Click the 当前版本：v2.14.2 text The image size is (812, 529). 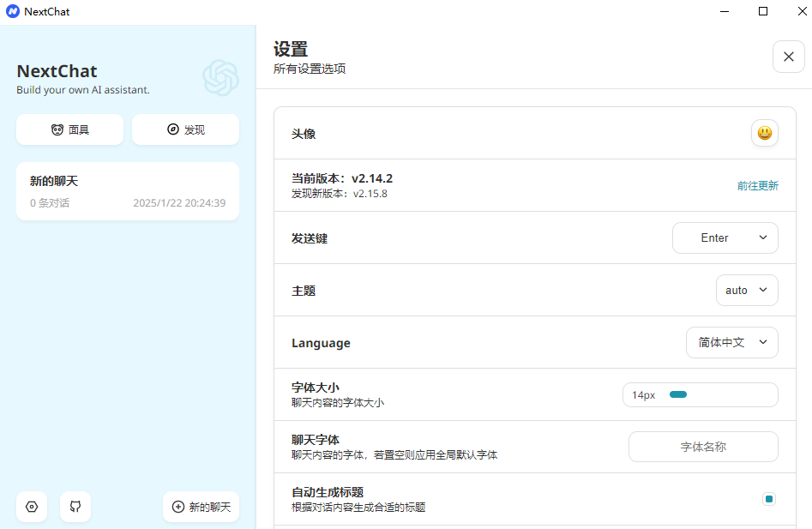coord(342,178)
